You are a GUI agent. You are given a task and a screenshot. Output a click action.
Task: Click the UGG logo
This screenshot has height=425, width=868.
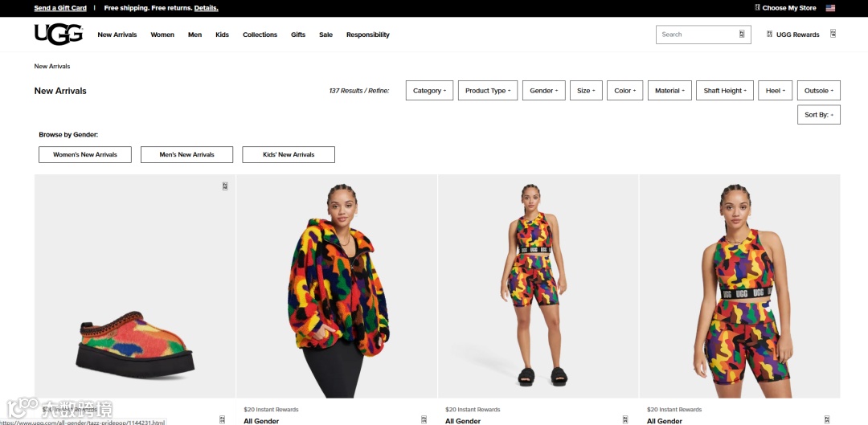click(59, 35)
